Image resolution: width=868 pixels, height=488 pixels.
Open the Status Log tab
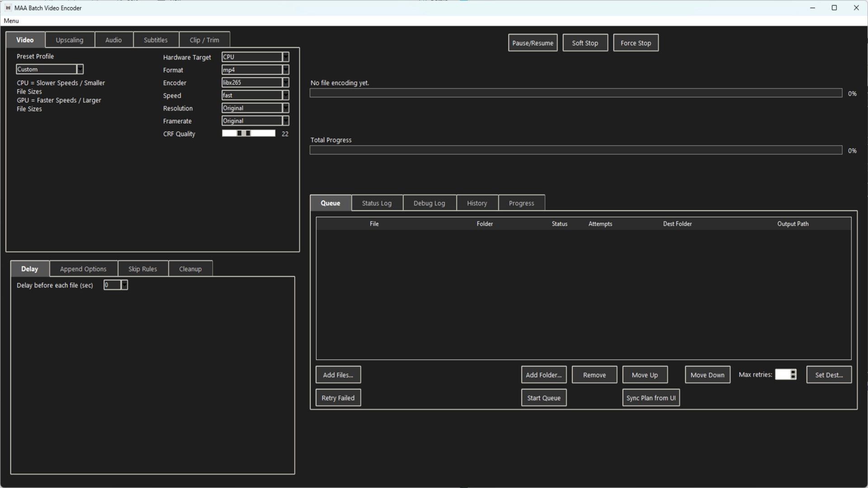(377, 203)
